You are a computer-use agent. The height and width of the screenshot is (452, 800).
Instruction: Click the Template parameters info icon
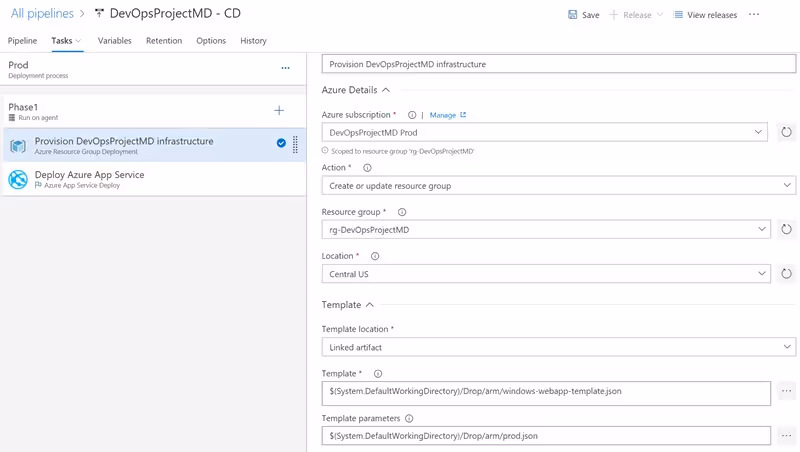pos(409,418)
